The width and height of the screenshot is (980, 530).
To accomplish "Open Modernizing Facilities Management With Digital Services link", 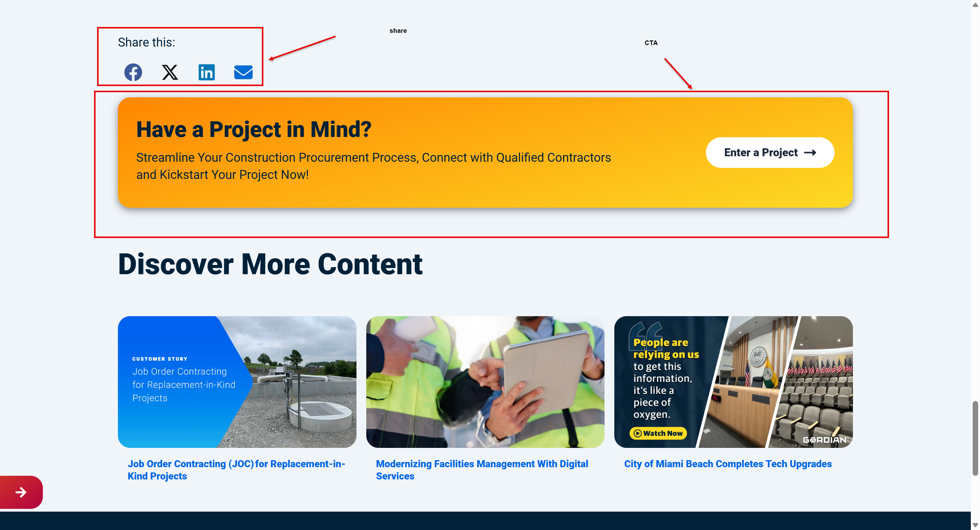I will [482, 470].
